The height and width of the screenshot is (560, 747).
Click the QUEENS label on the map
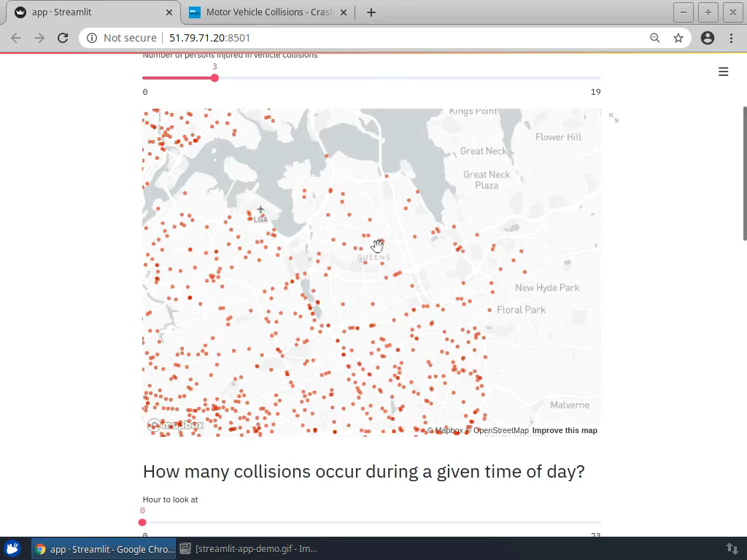374,257
